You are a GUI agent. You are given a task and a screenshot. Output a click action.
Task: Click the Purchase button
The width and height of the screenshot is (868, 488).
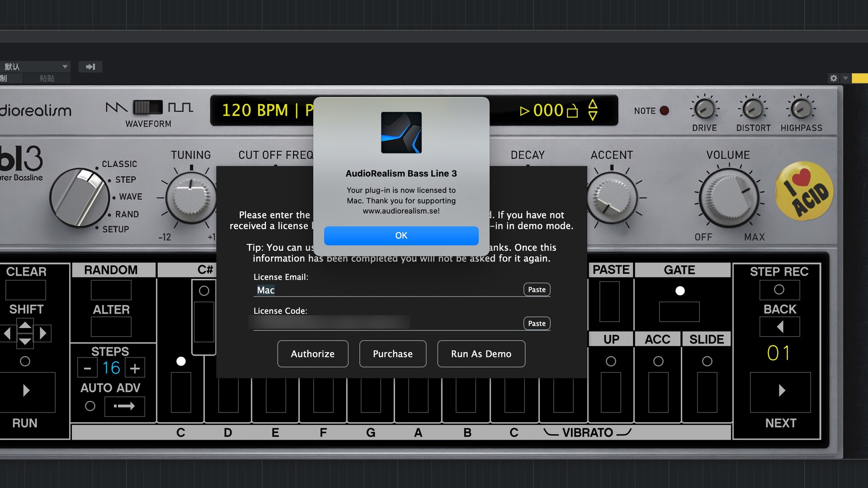392,354
